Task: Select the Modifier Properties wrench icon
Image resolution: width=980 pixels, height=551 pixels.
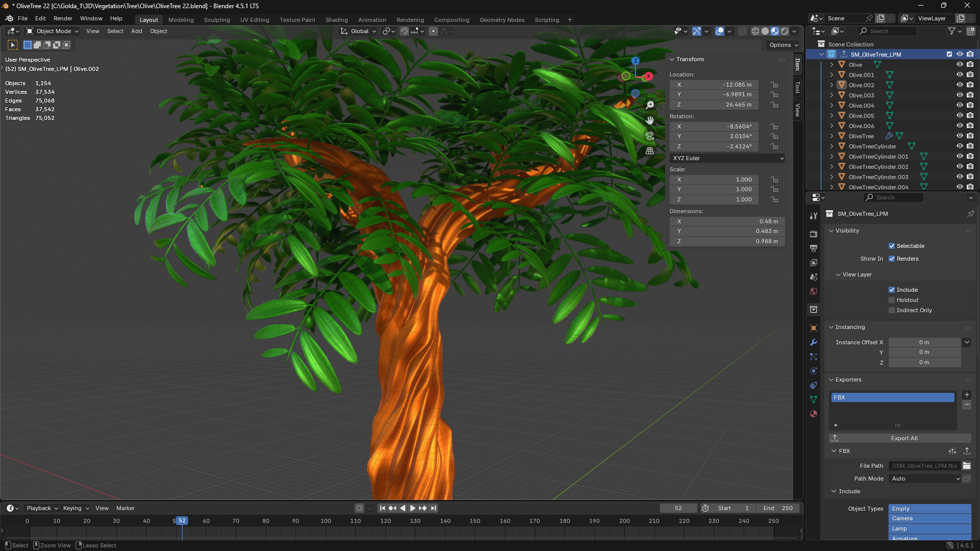Action: [814, 342]
